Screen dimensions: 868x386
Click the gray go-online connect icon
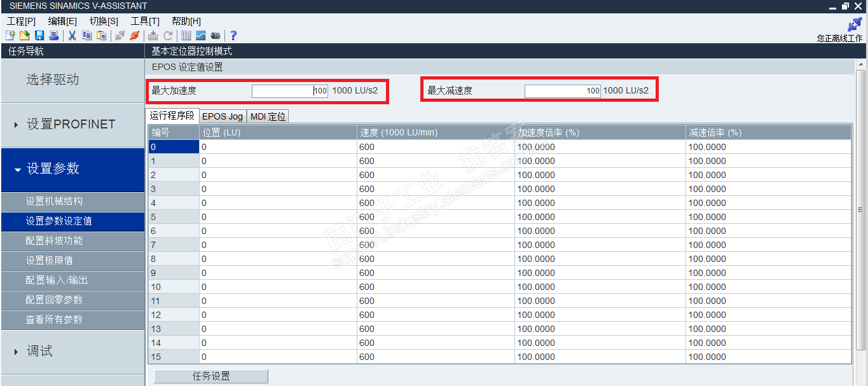pos(120,36)
